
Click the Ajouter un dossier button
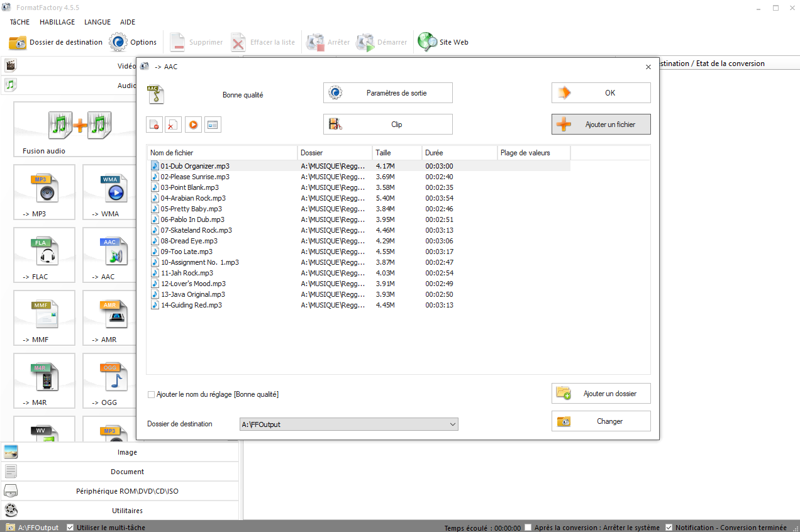pyautogui.click(x=601, y=394)
